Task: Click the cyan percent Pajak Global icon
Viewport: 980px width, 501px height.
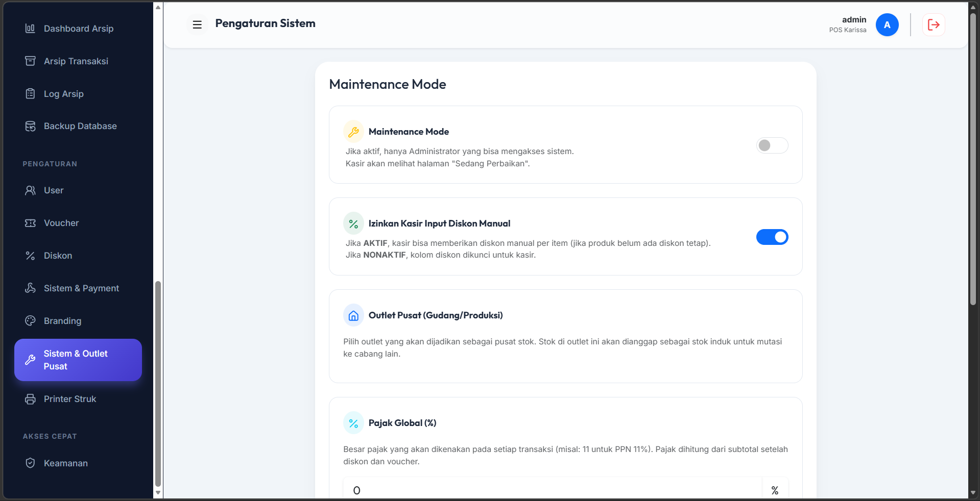Action: coord(353,423)
